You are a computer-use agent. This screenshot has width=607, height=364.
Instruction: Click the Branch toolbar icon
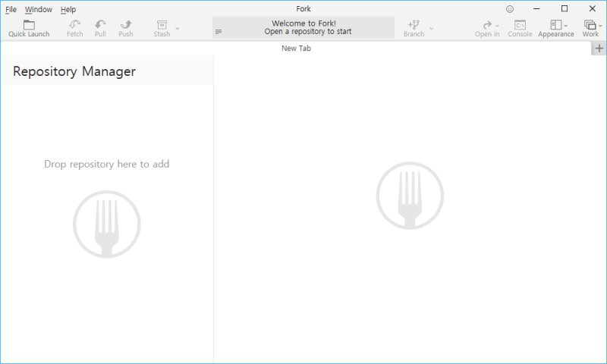coord(414,25)
